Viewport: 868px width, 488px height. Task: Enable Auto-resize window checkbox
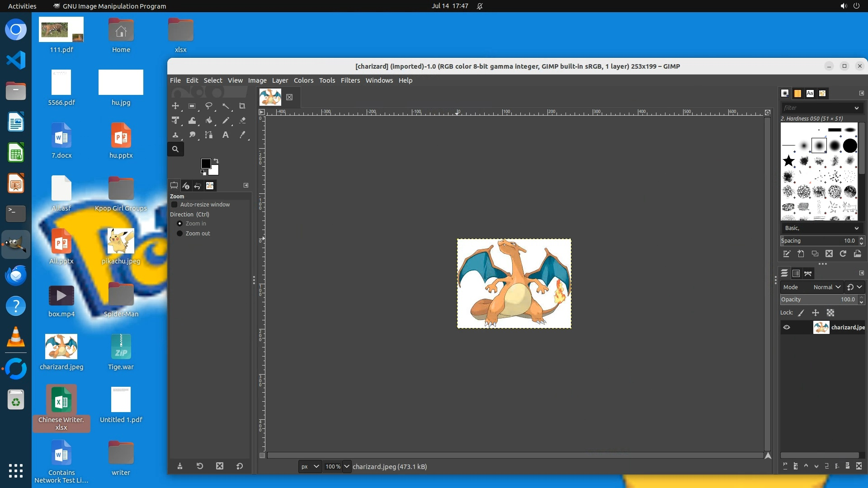click(x=175, y=205)
